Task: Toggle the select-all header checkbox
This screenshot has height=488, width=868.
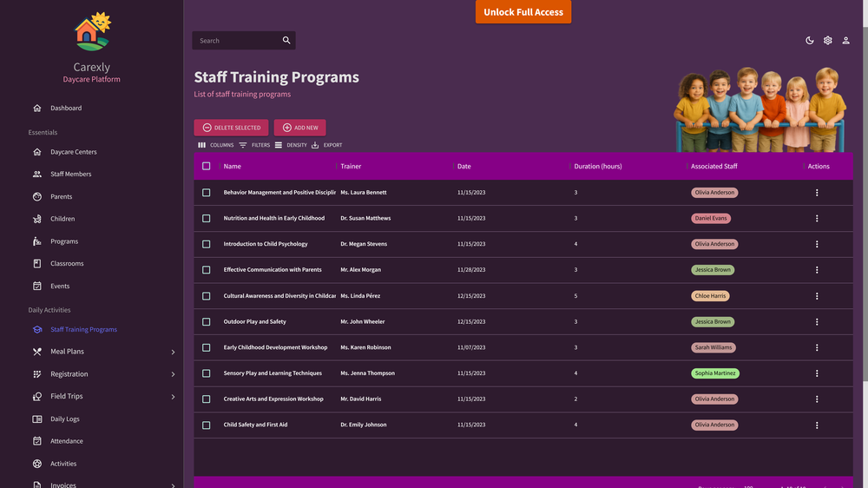Action: (x=206, y=166)
